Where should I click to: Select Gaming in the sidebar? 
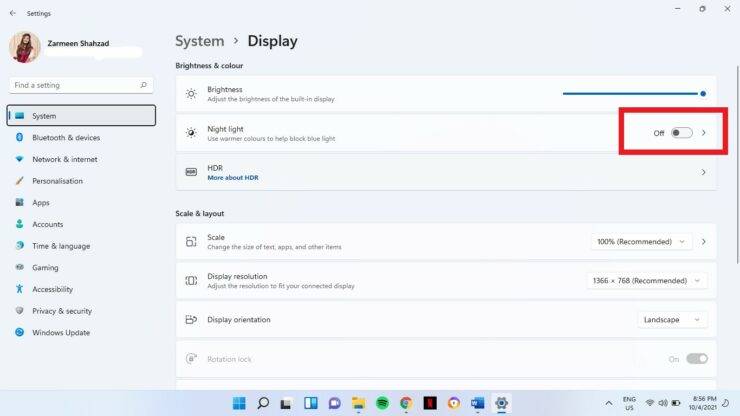point(45,268)
